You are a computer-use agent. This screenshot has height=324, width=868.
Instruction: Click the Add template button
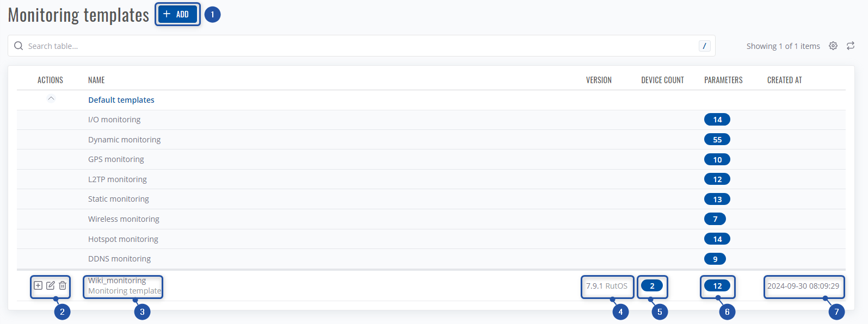(177, 14)
